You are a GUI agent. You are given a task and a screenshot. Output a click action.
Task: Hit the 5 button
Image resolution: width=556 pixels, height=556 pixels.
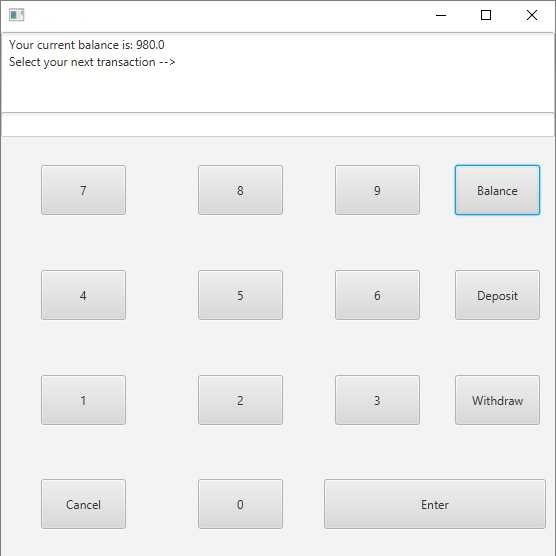click(x=240, y=295)
